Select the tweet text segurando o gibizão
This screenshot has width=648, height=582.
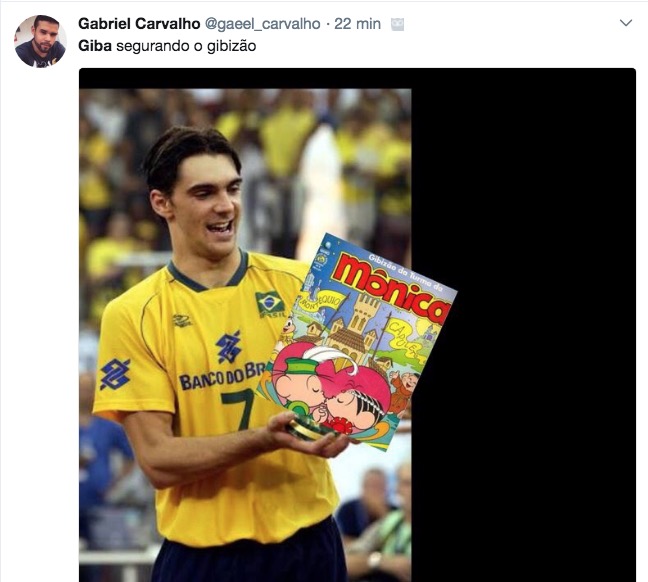[x=186, y=46]
